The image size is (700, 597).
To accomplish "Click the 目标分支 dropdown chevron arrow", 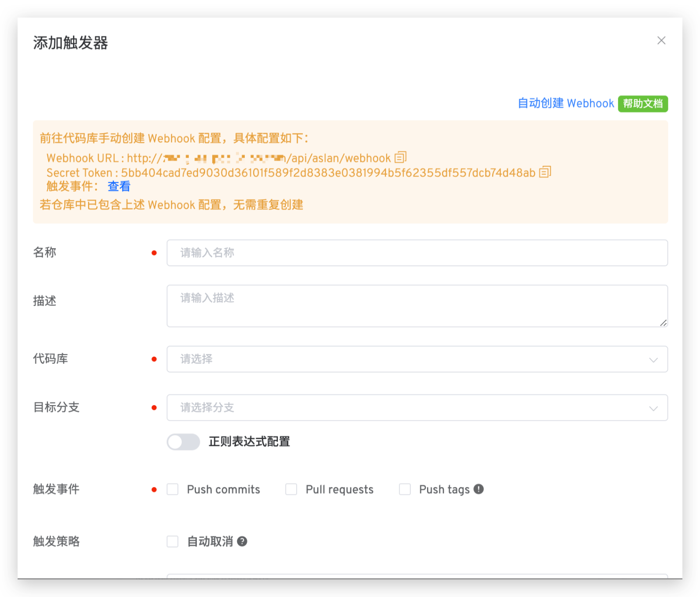I will point(653,408).
